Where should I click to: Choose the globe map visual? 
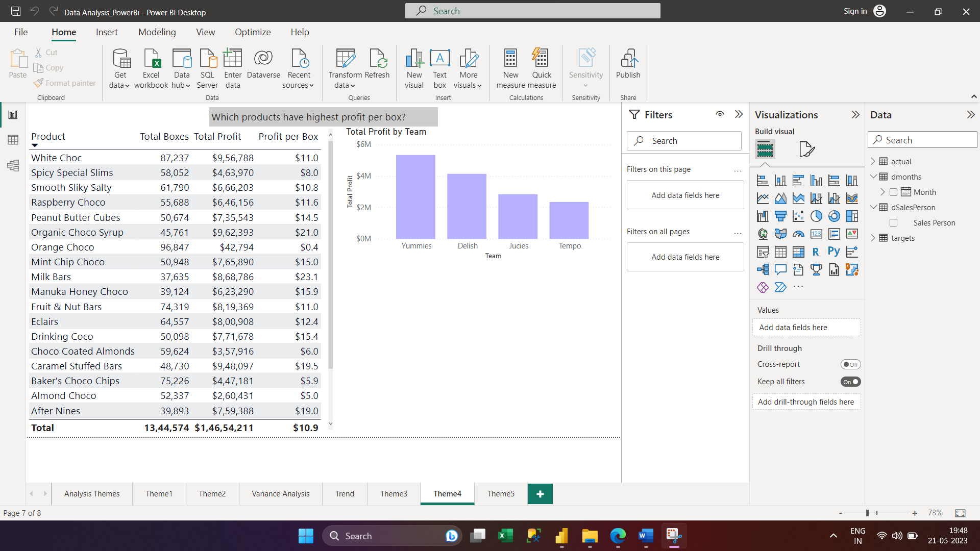[763, 234]
